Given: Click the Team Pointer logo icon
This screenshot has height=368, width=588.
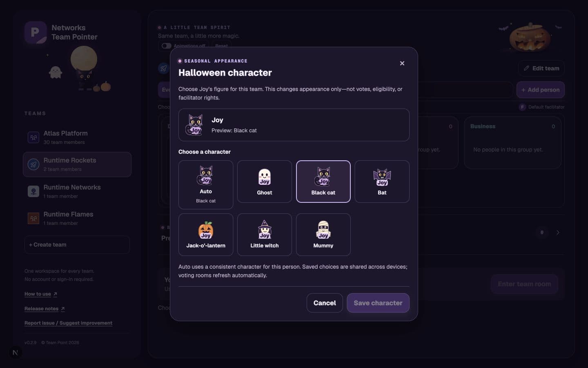Looking at the screenshot, I should point(36,32).
